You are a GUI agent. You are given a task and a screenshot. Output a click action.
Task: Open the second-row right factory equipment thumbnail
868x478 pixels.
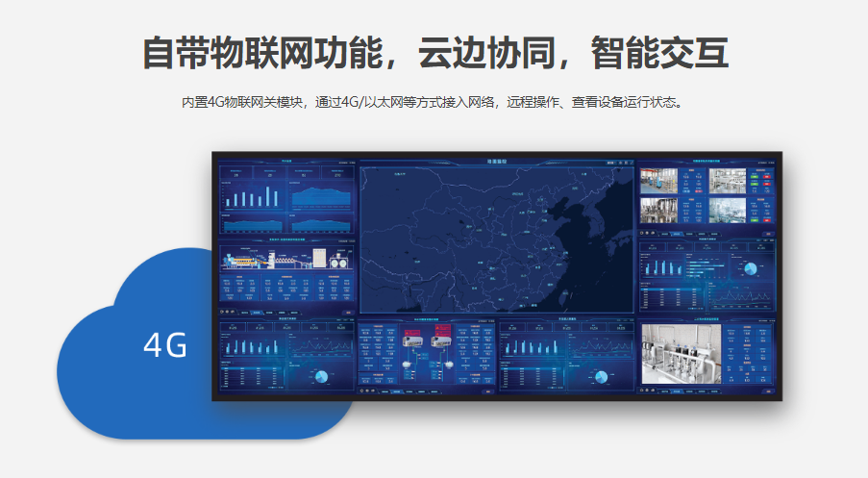[727, 211]
